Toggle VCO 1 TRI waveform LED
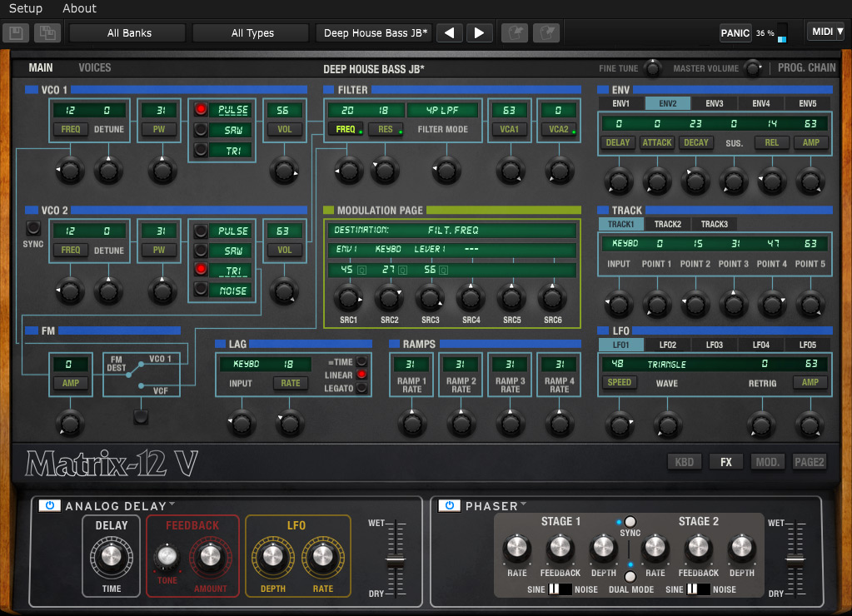Image resolution: width=852 pixels, height=616 pixels. 201,150
